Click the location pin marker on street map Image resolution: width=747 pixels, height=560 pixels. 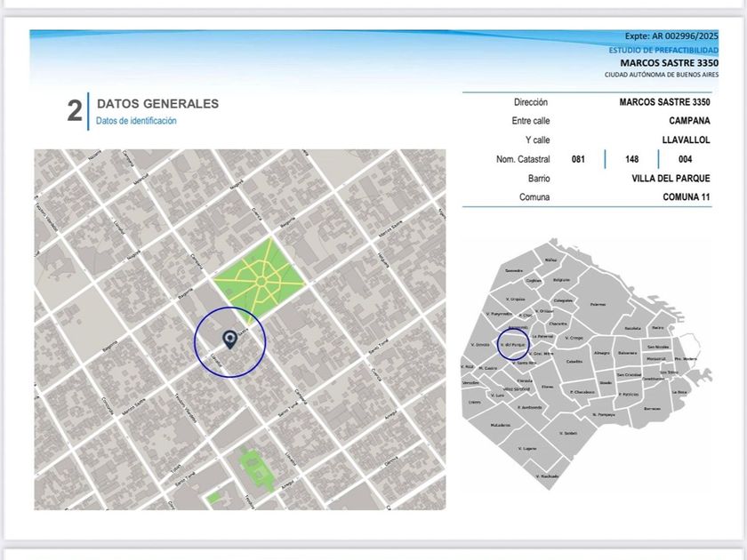click(230, 340)
